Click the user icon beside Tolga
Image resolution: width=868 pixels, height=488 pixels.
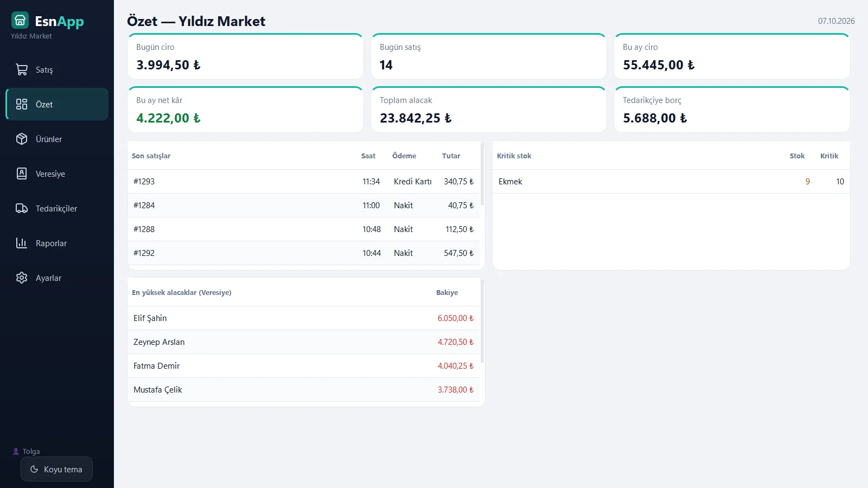coord(16,451)
